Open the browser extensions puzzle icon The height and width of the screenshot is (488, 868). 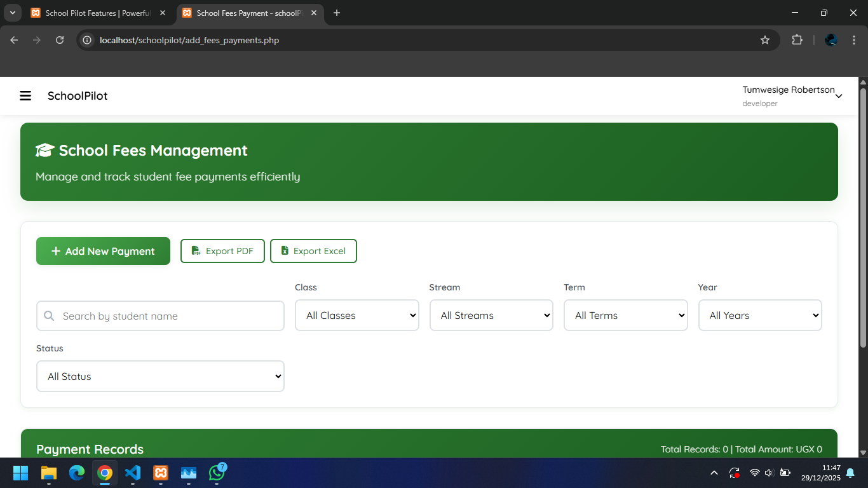(x=797, y=39)
